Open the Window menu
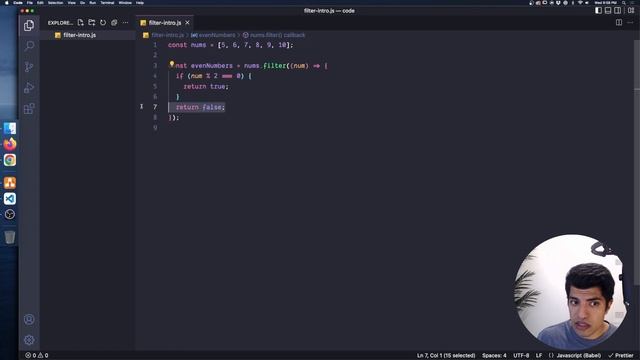The image size is (640, 360). [125, 2]
